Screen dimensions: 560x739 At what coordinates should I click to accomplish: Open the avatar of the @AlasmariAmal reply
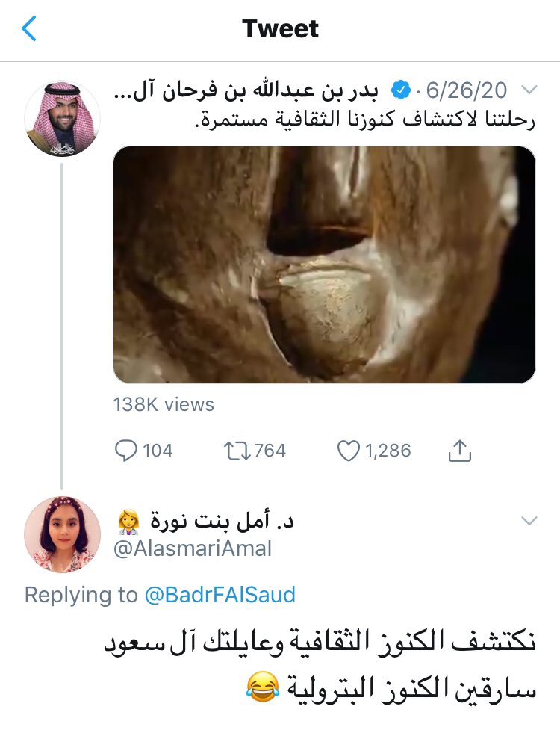(x=62, y=534)
